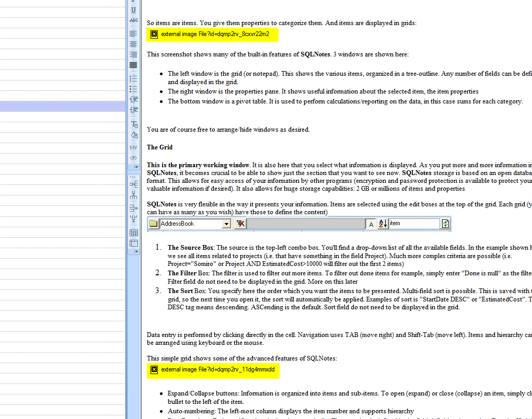Click 'The Grid' heading
Viewport: 532px width, 419px height.
click(159, 147)
